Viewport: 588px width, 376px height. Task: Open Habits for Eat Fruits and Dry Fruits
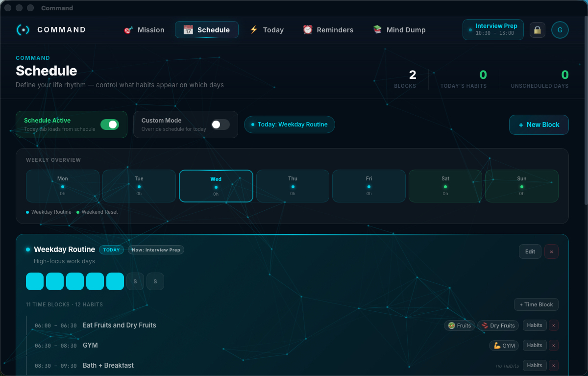535,326
